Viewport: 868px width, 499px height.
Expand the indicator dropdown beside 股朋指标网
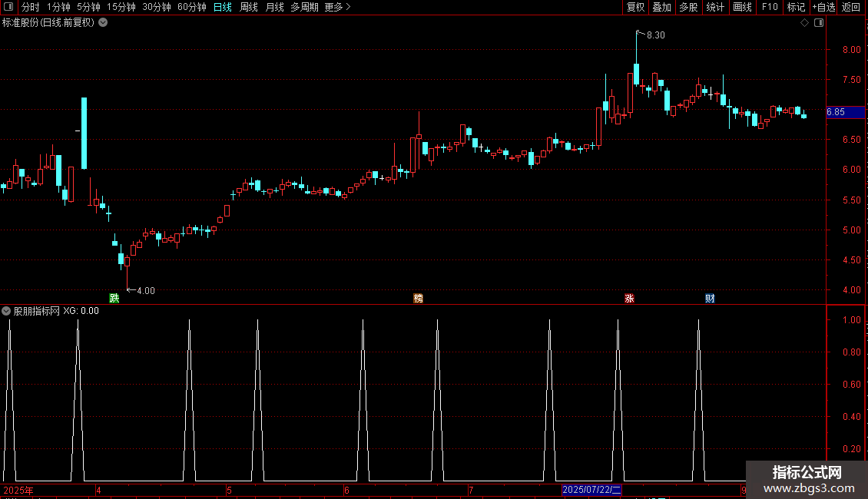(x=6, y=311)
